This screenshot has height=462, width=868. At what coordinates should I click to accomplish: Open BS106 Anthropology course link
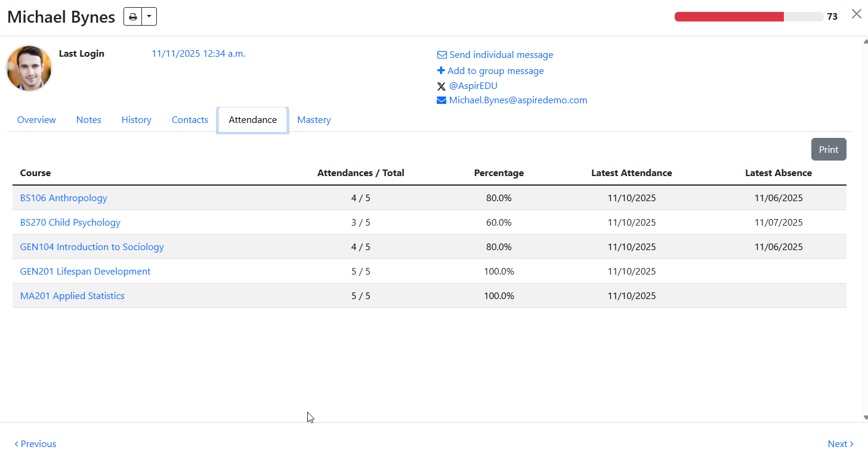pos(64,198)
